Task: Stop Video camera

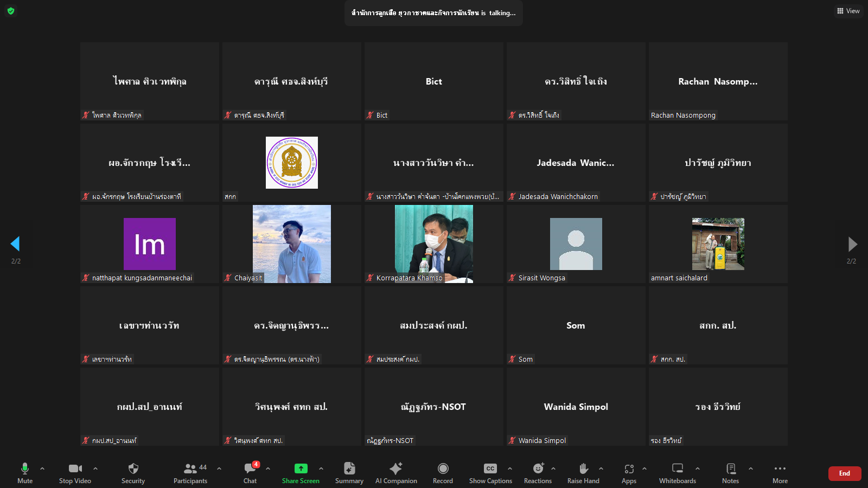Action: [75, 473]
